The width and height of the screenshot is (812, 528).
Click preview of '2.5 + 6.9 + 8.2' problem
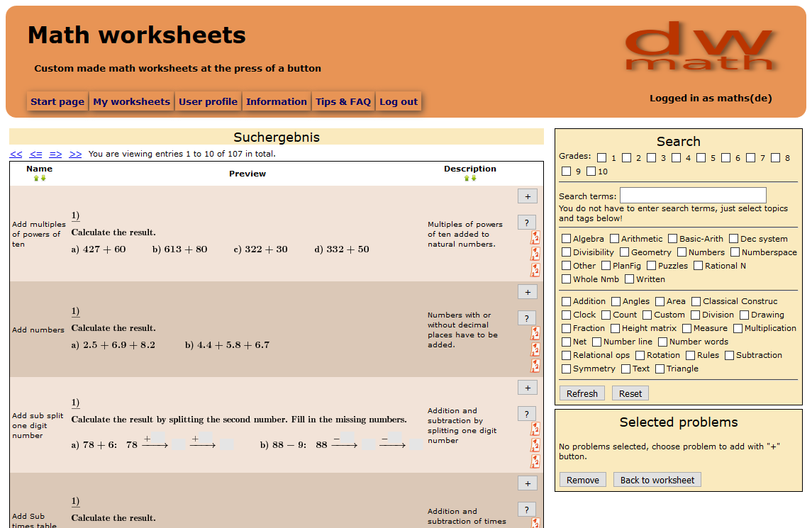coord(113,344)
